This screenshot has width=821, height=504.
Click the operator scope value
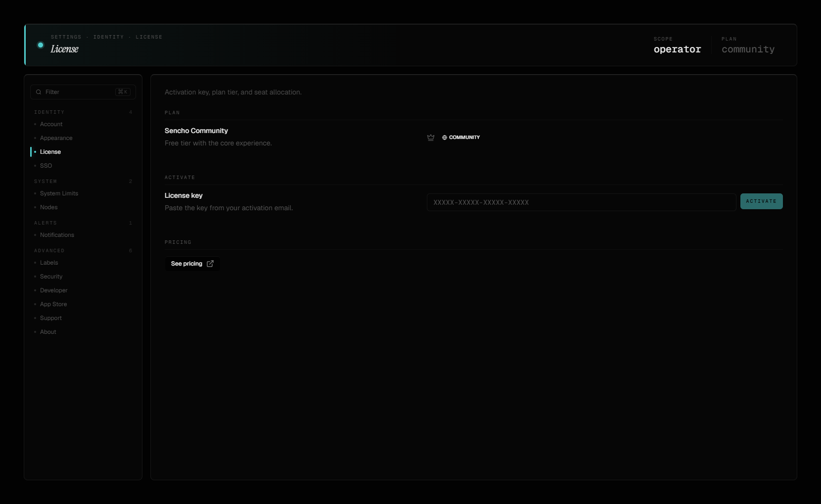coord(677,49)
